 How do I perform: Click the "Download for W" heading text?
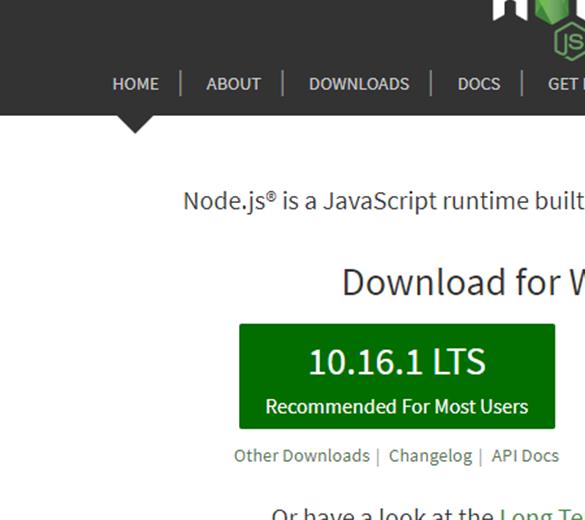463,282
